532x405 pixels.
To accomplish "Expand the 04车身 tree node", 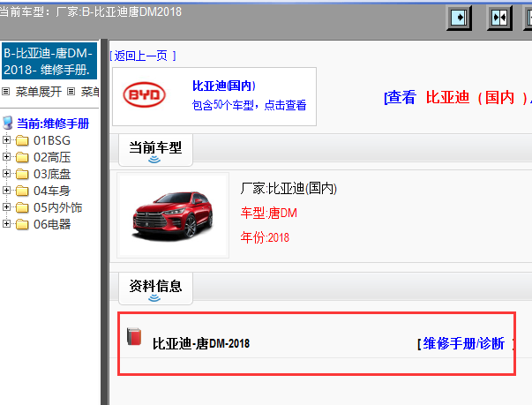I will click(6, 190).
